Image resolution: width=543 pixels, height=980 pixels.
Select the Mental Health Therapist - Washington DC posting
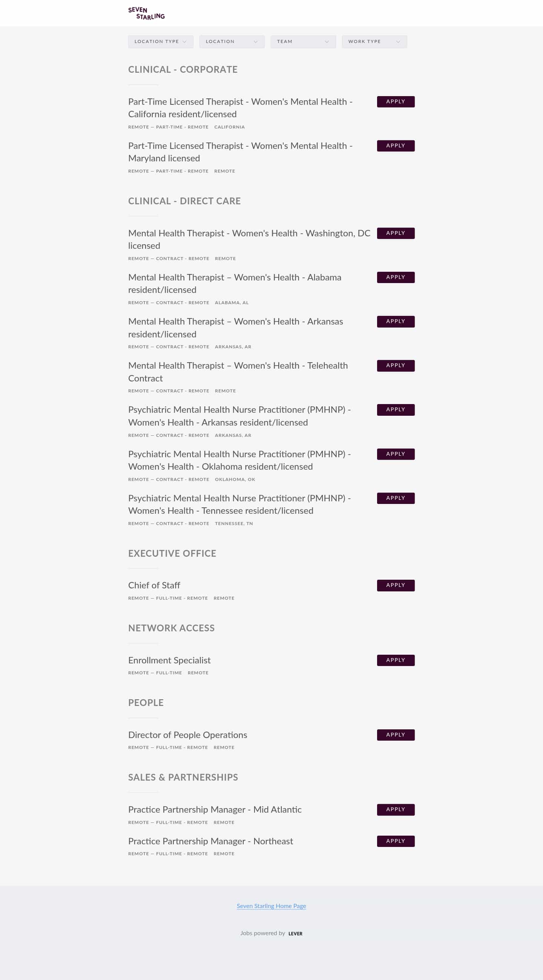pos(249,239)
